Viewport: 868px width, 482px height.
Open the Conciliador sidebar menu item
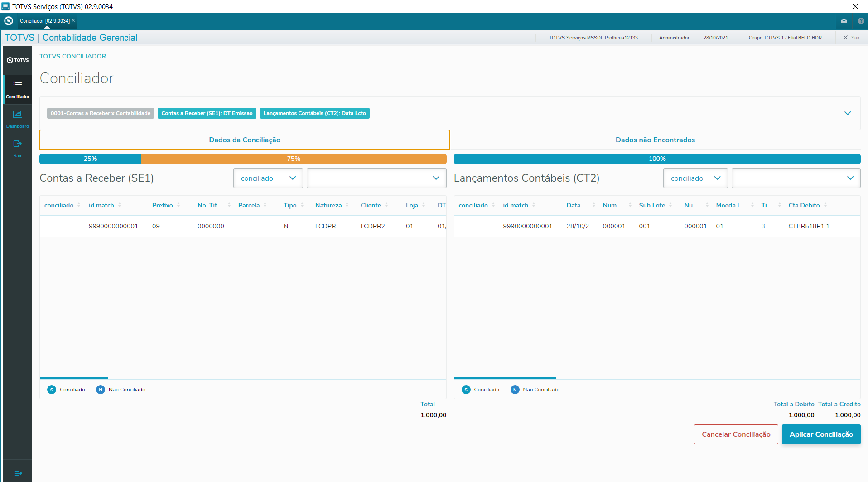click(18, 89)
